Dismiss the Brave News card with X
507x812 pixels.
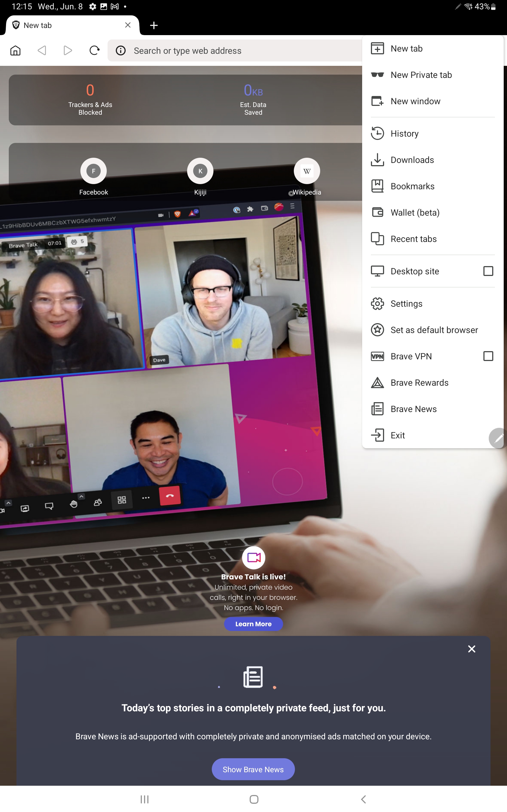pos(471,649)
